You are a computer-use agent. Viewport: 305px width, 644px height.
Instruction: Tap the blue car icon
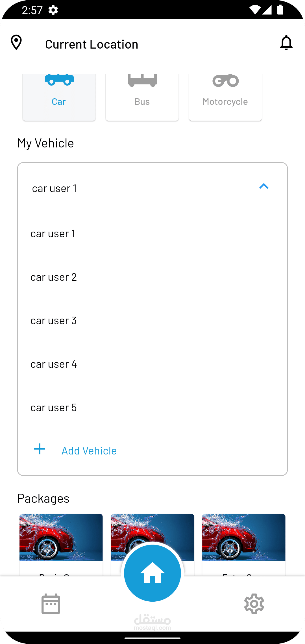(59, 80)
